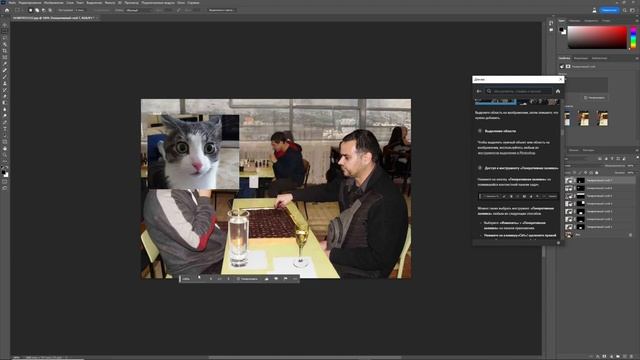Image resolution: width=640 pixels, height=360 pixels.
Task: Open the workspace switcher icon
Action: click(x=632, y=10)
